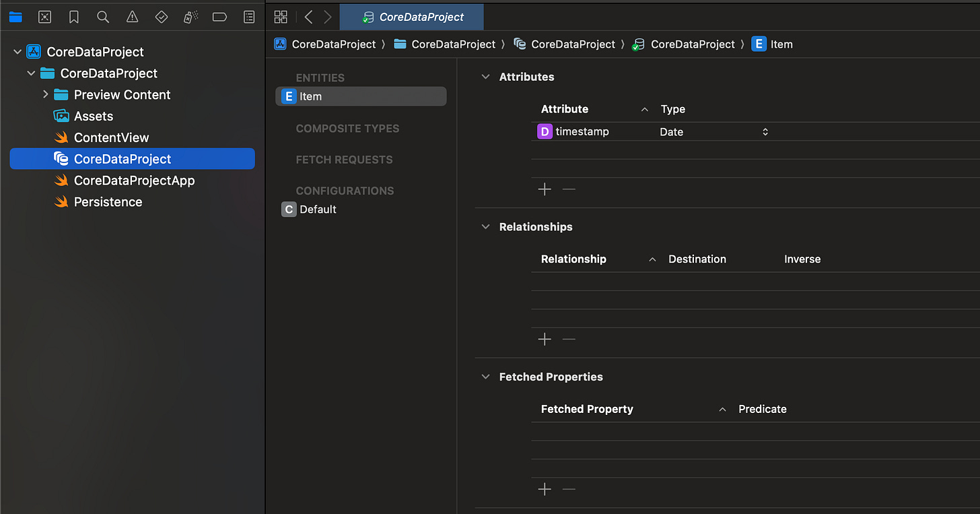Collapse the Fetched Properties section
The height and width of the screenshot is (514, 980).
[485, 377]
